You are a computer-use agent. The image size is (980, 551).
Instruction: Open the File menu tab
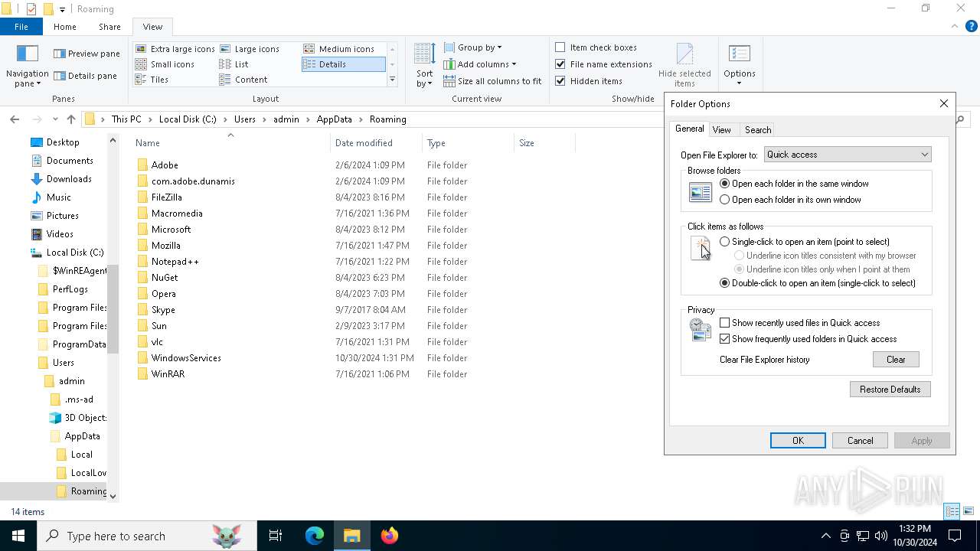click(x=21, y=27)
